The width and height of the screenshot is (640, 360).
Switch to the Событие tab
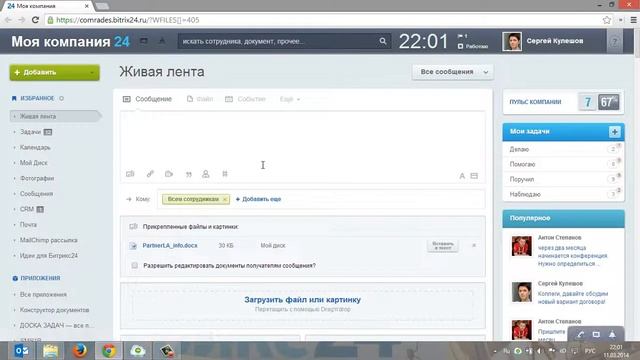click(245, 99)
